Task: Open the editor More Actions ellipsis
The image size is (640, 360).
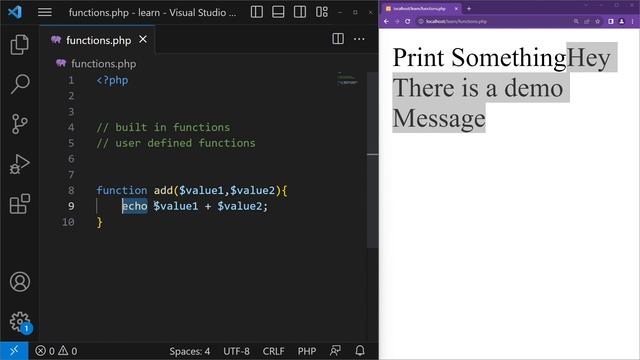Action: (x=359, y=39)
